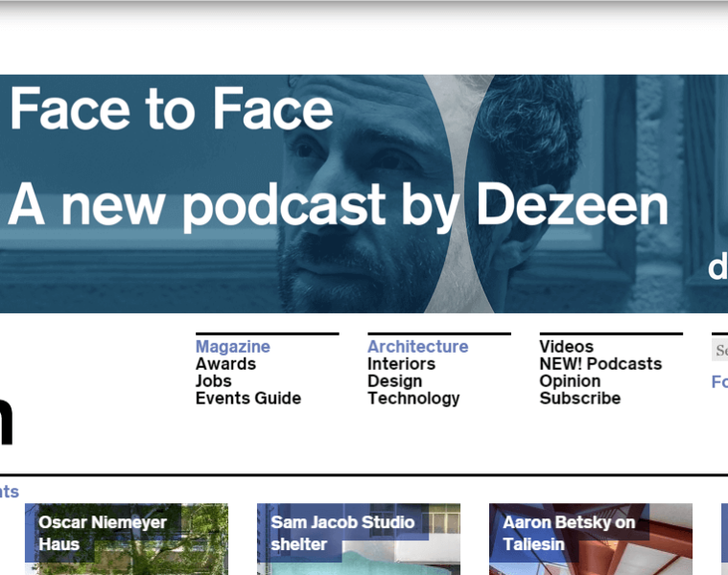The image size is (728, 575).
Task: Go to the Awards section
Action: [225, 364]
